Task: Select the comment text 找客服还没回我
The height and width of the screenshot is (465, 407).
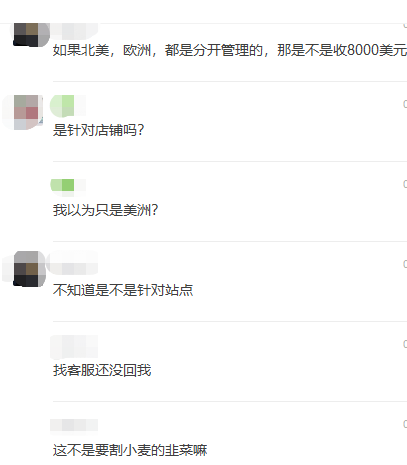Action: click(102, 370)
